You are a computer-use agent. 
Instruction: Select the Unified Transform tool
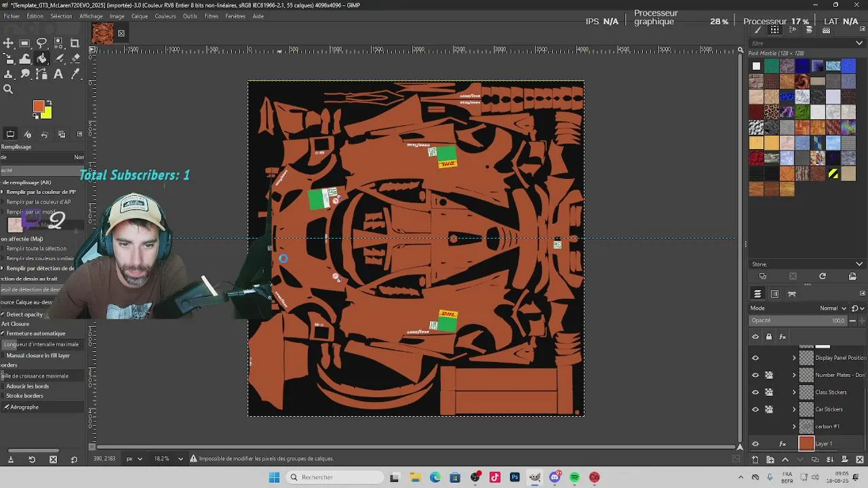9,59
